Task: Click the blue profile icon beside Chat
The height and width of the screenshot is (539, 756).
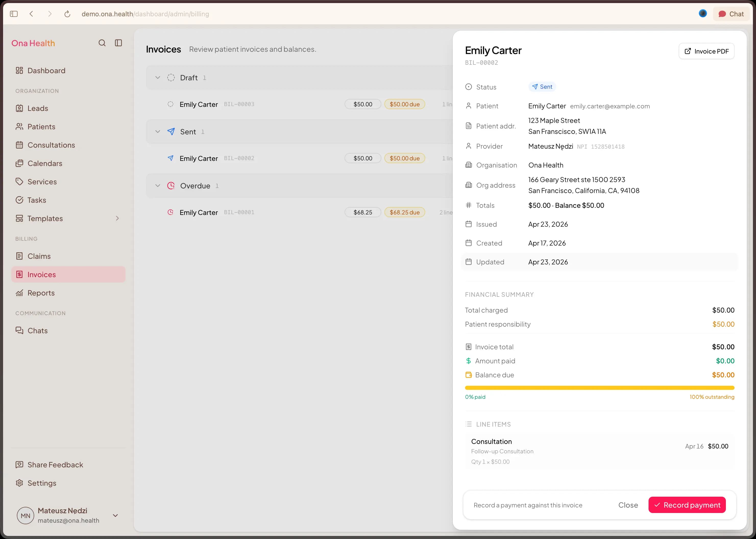Action: pos(702,14)
